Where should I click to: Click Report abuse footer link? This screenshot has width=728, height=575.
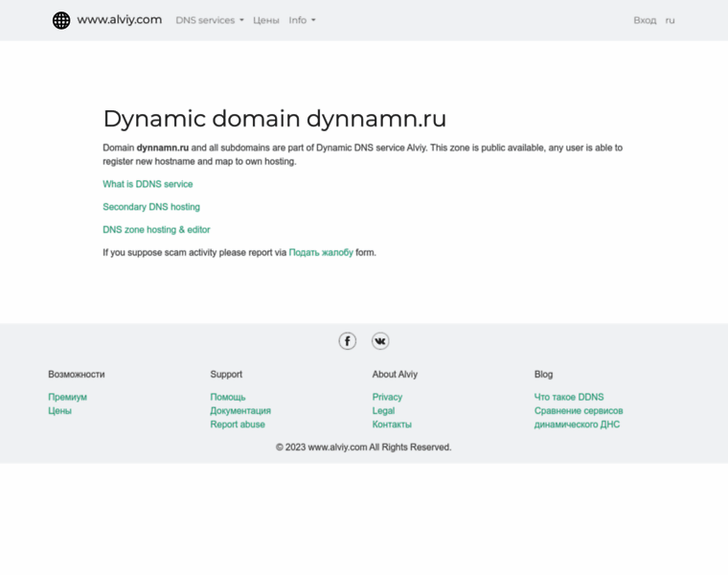(x=238, y=424)
